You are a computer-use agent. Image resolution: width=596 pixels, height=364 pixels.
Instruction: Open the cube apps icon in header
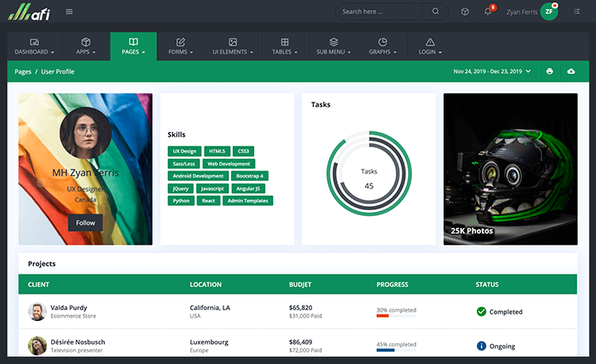coord(465,12)
